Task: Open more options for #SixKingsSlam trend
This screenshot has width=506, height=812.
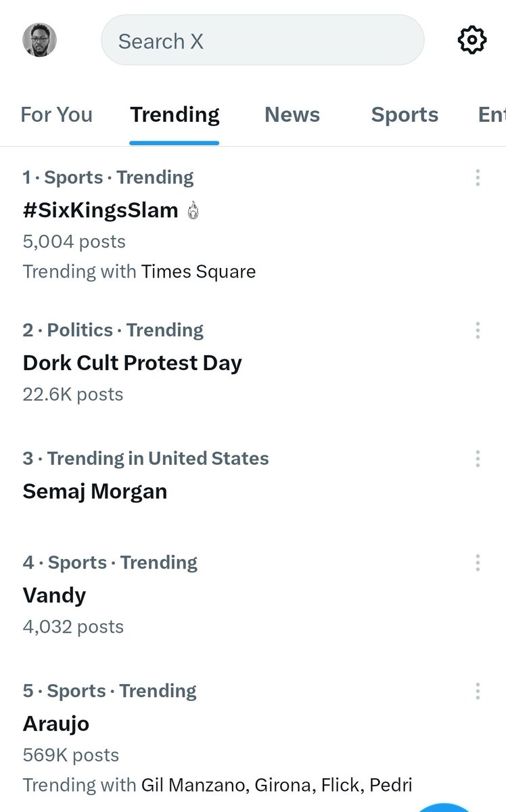Action: [x=478, y=178]
